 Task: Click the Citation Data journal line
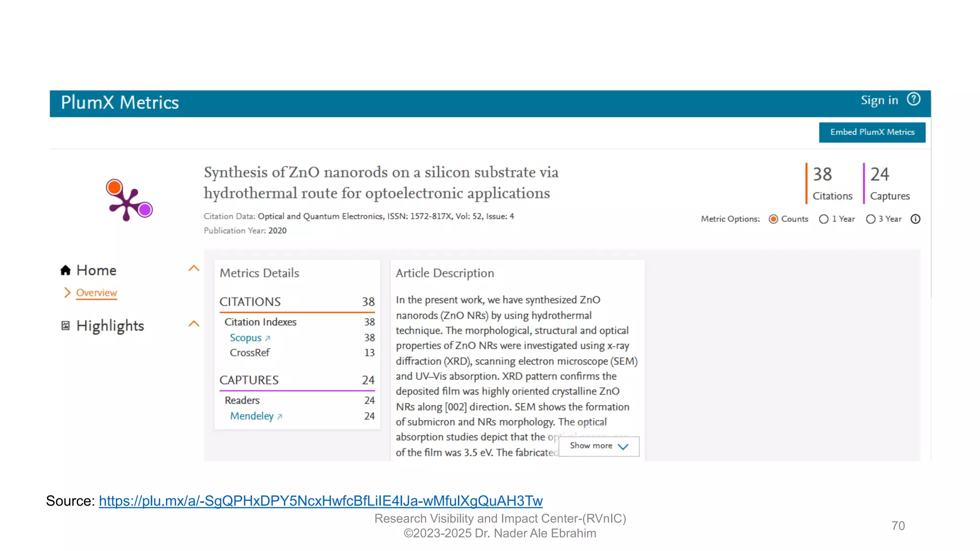[x=359, y=216]
